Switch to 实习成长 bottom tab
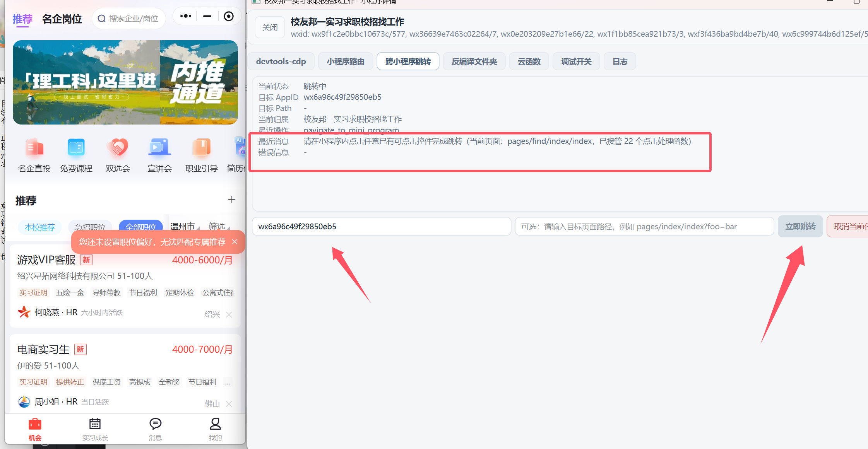 pos(95,429)
